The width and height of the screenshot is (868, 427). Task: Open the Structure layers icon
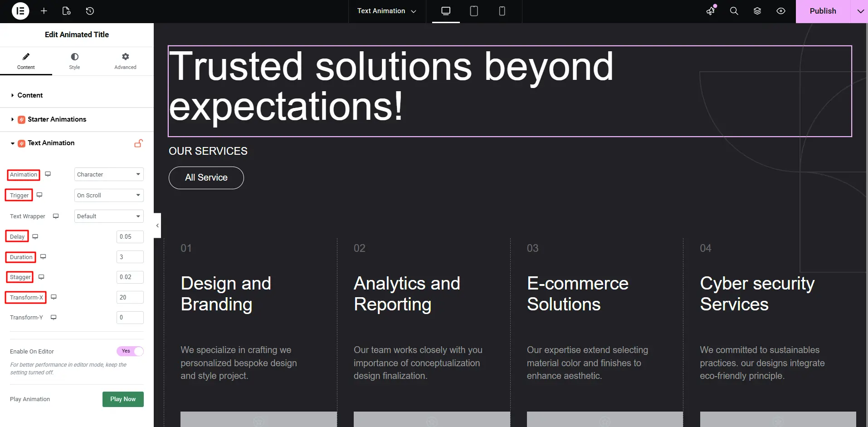coord(757,11)
